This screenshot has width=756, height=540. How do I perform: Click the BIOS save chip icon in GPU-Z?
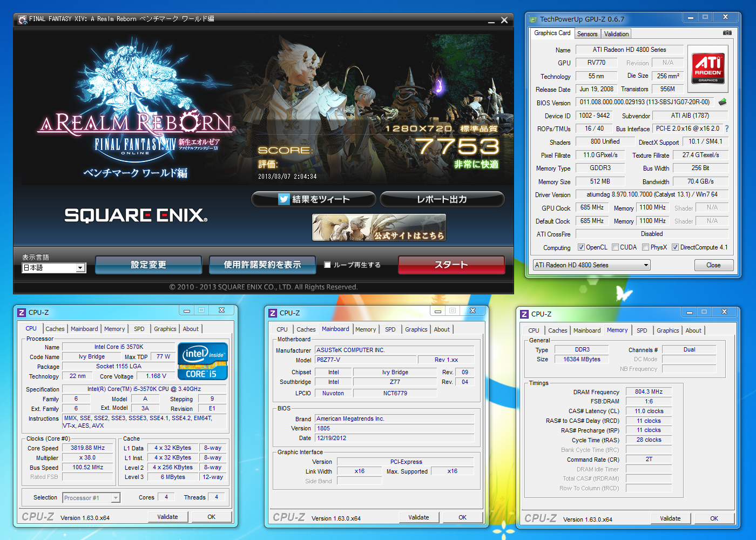point(723,102)
